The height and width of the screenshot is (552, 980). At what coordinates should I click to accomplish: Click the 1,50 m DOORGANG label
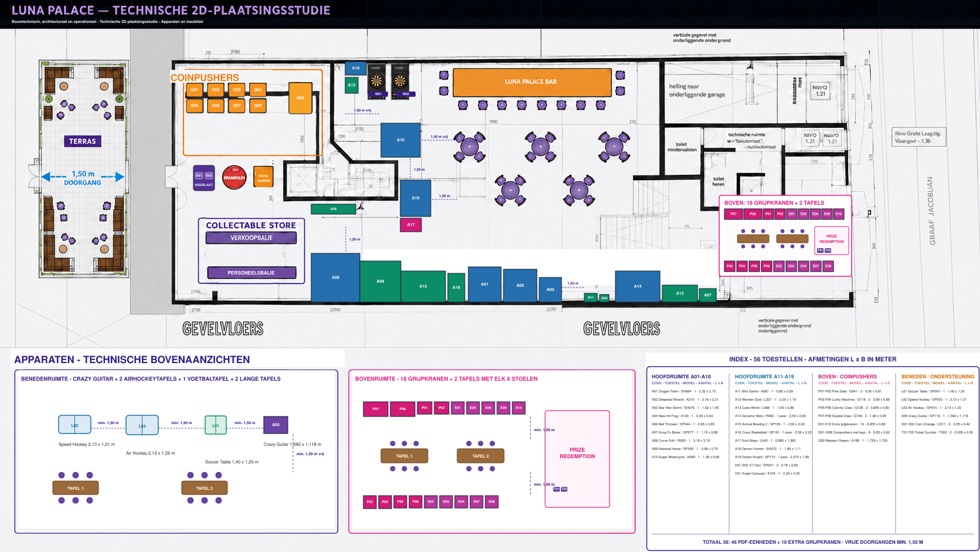point(83,178)
